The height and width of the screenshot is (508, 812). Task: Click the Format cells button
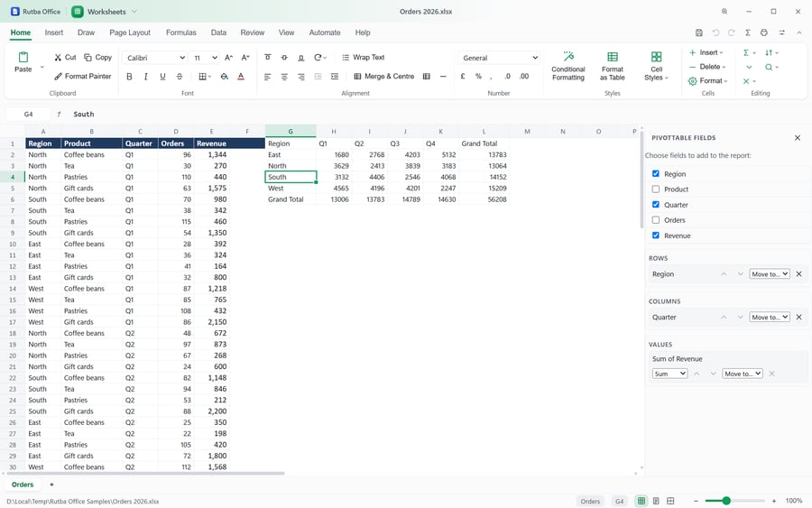coord(707,81)
